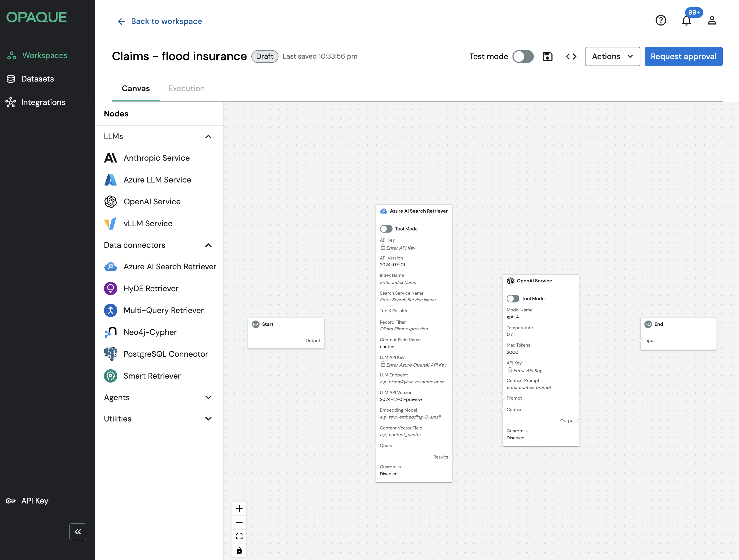This screenshot has height=560, width=739.
Task: Click the canvas zoom in plus icon
Action: pos(239,509)
